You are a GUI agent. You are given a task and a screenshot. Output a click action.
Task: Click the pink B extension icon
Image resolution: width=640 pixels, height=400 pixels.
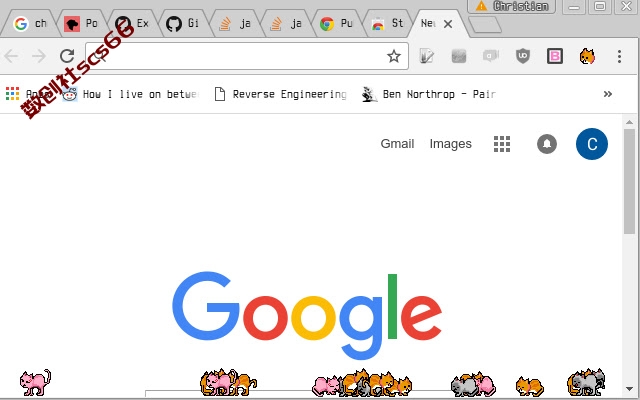555,56
